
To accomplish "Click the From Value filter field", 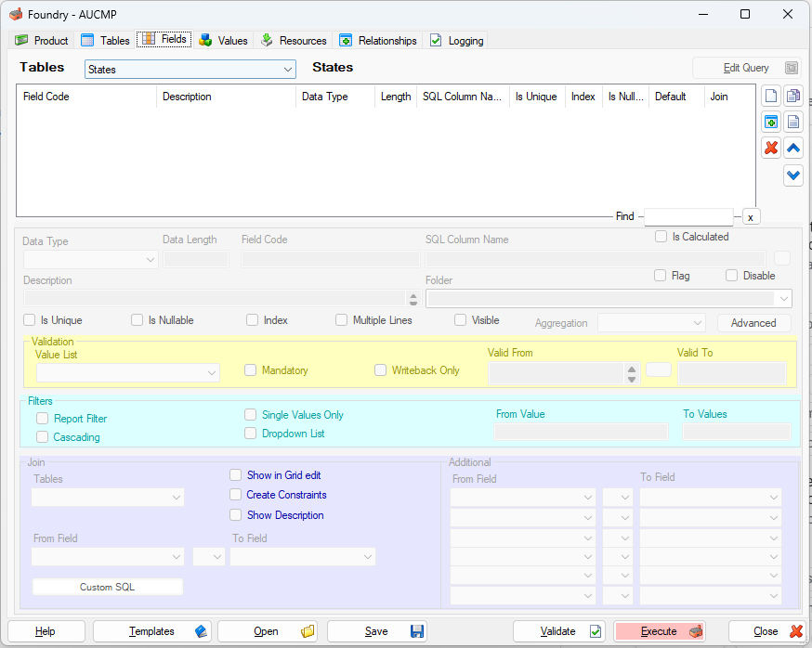I will (581, 433).
